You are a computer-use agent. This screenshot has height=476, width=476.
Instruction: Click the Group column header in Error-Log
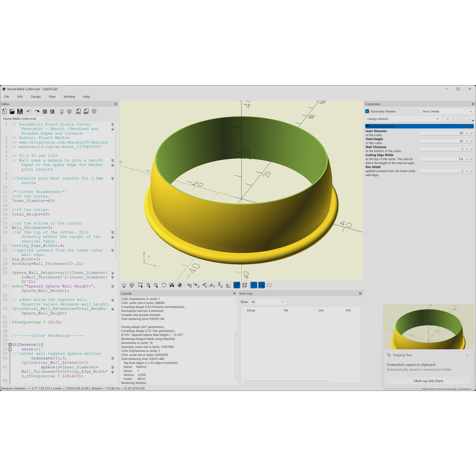(x=251, y=310)
